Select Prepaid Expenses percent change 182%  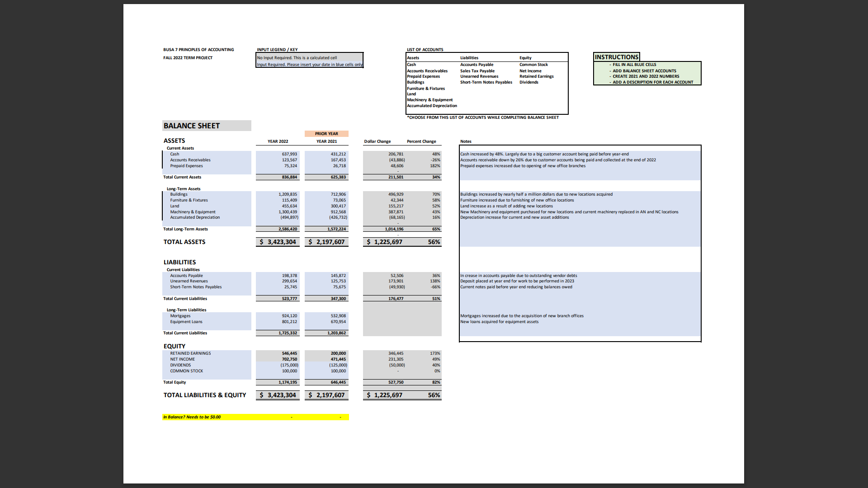pyautogui.click(x=435, y=166)
